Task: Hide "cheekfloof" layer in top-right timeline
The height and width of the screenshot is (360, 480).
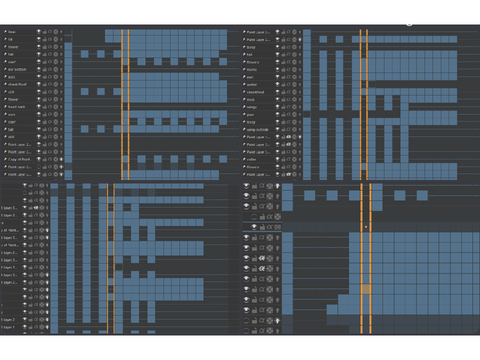Action: (x=277, y=92)
